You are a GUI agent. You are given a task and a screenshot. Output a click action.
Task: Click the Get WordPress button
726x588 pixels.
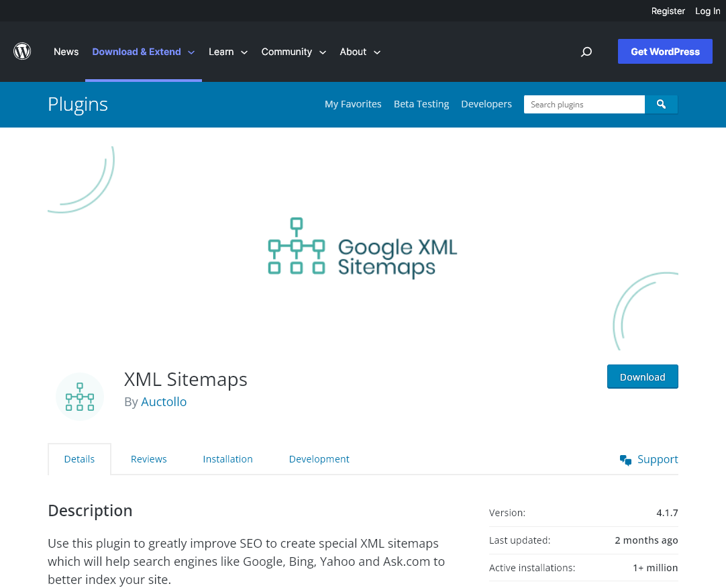click(665, 51)
